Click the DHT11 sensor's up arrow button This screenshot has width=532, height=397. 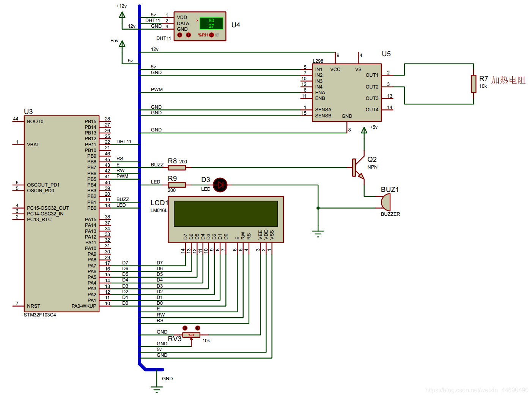pos(188,35)
